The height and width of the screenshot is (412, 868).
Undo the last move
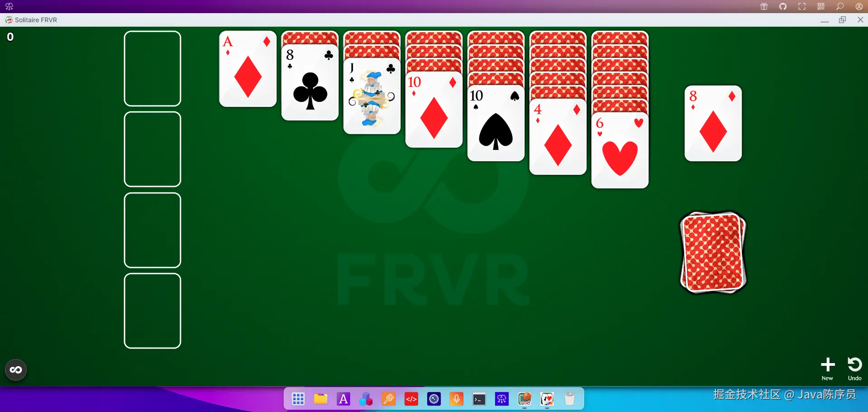(854, 369)
